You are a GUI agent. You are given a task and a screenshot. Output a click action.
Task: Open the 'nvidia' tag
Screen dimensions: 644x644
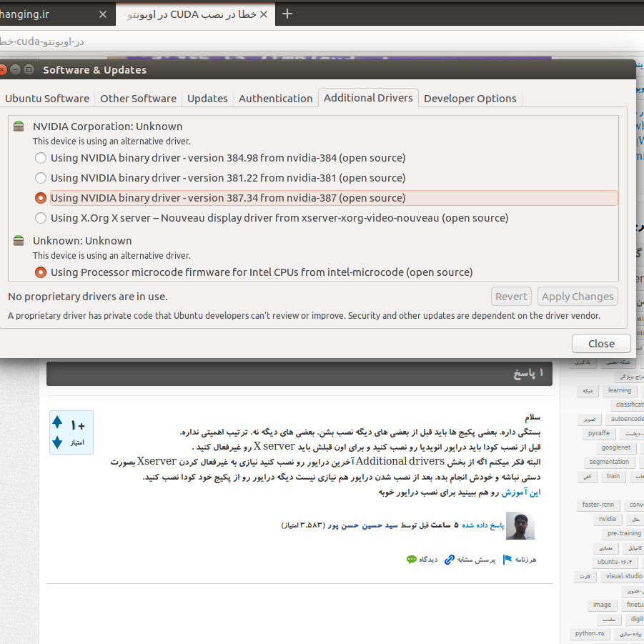607,519
